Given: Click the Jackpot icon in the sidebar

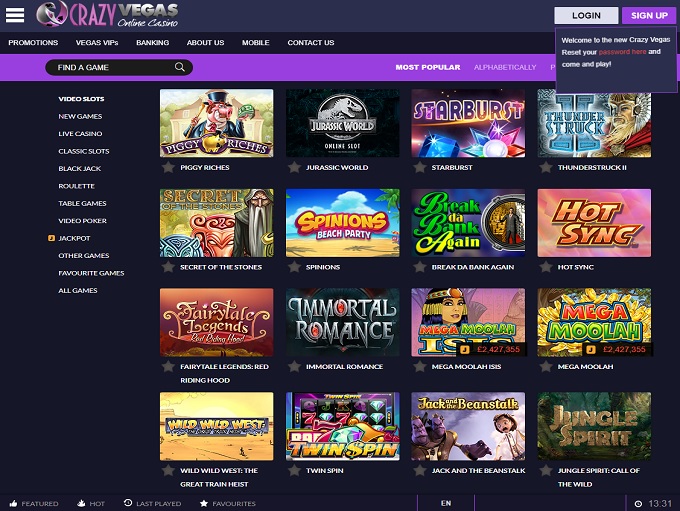Looking at the screenshot, I should 51,238.
